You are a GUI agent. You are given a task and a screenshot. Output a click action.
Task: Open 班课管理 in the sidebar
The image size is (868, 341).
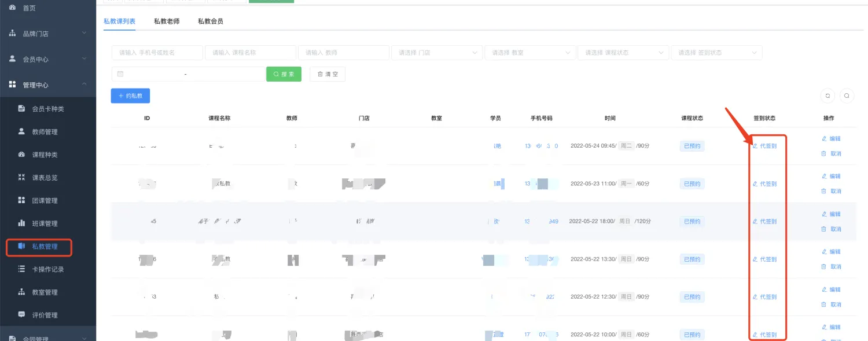(45, 223)
